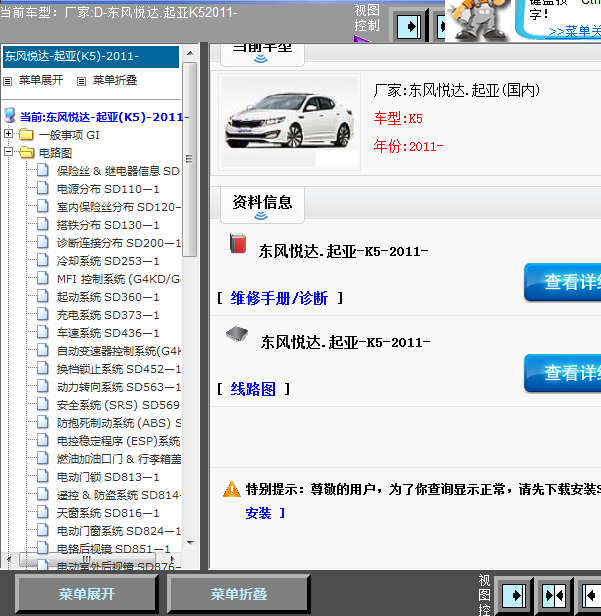Open 保险丝 & 继电器信息 SD document

pyautogui.click(x=118, y=171)
